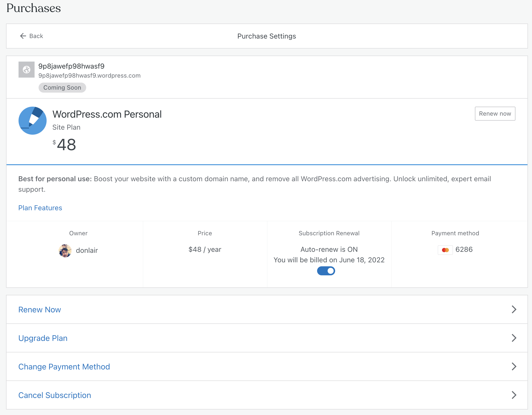Open the Plan Features link

[x=40, y=208]
